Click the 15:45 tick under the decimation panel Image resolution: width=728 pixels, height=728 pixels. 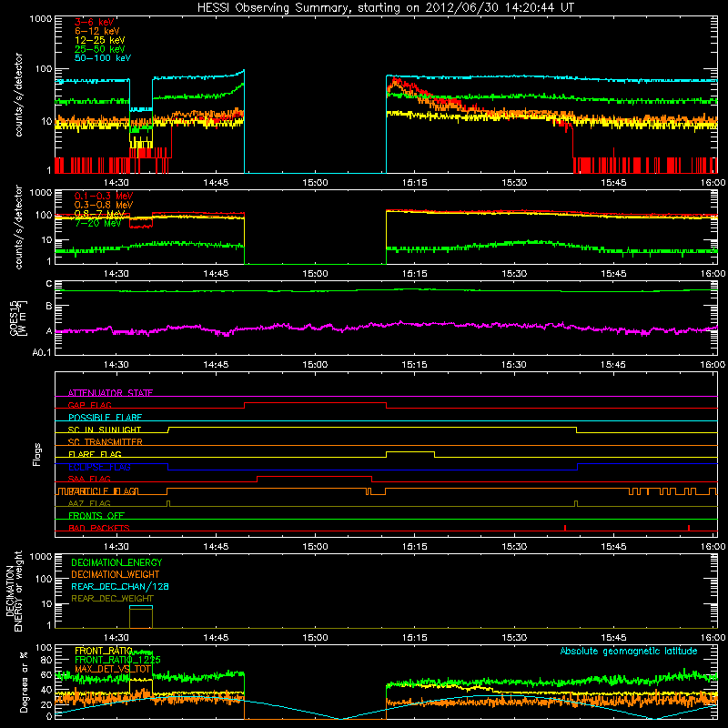tap(613, 638)
